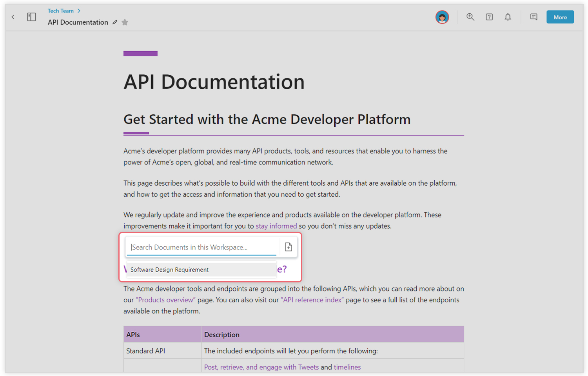
Task: Focus the Search Documents in this Workspace field
Action: coord(201,247)
